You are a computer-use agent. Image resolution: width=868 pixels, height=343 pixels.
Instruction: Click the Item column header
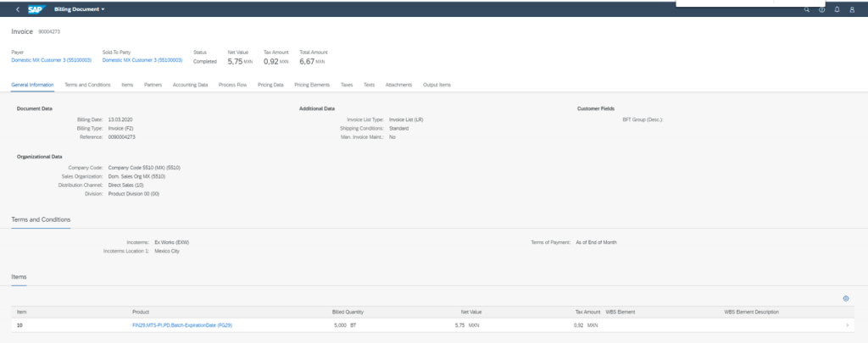21,312
